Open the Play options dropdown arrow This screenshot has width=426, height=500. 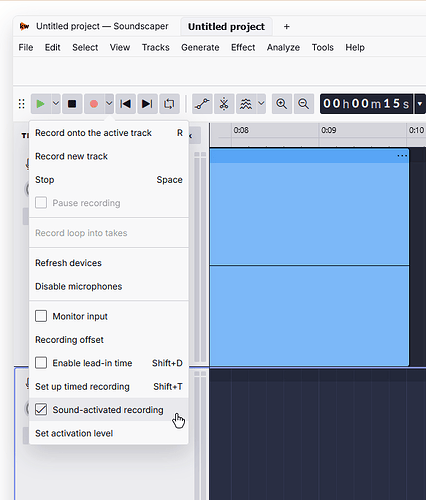[56, 104]
